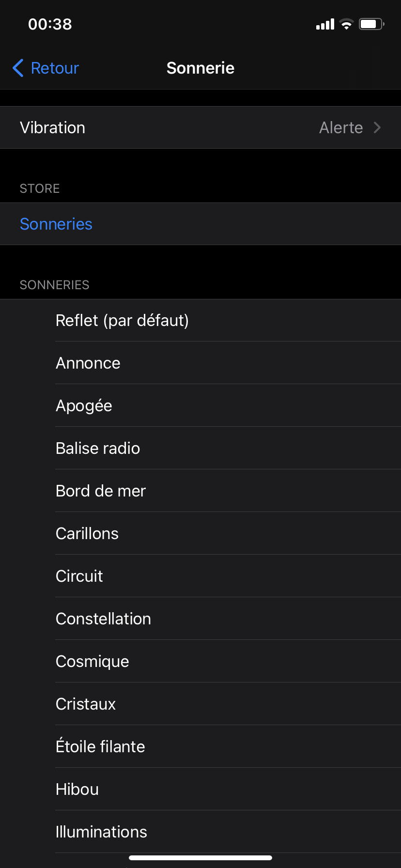Choose the Balise radio ringtone

click(x=98, y=449)
